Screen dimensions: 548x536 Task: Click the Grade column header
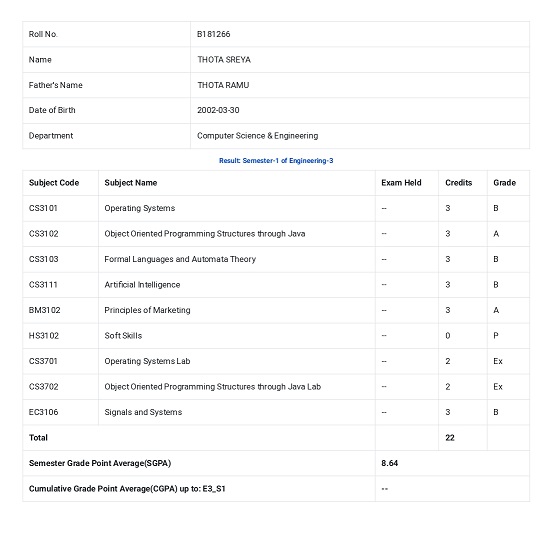(504, 183)
